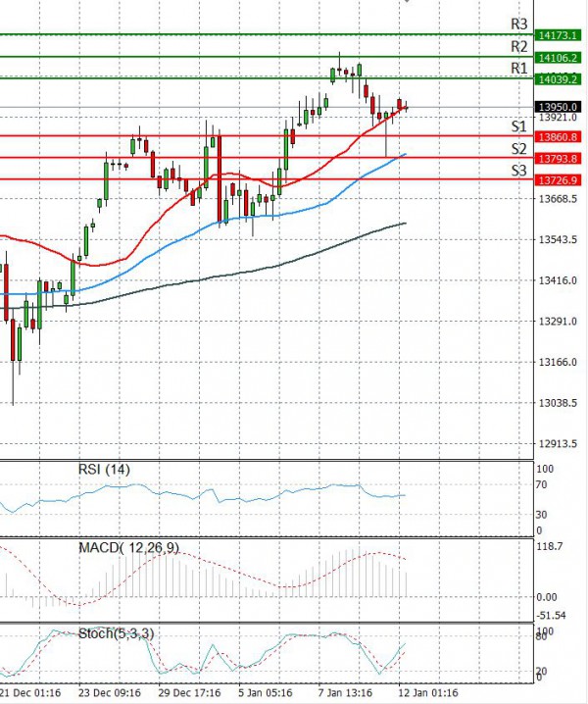Click the time label 23 Dec 09:16
Screen dimensions: 588x704
(x=110, y=693)
